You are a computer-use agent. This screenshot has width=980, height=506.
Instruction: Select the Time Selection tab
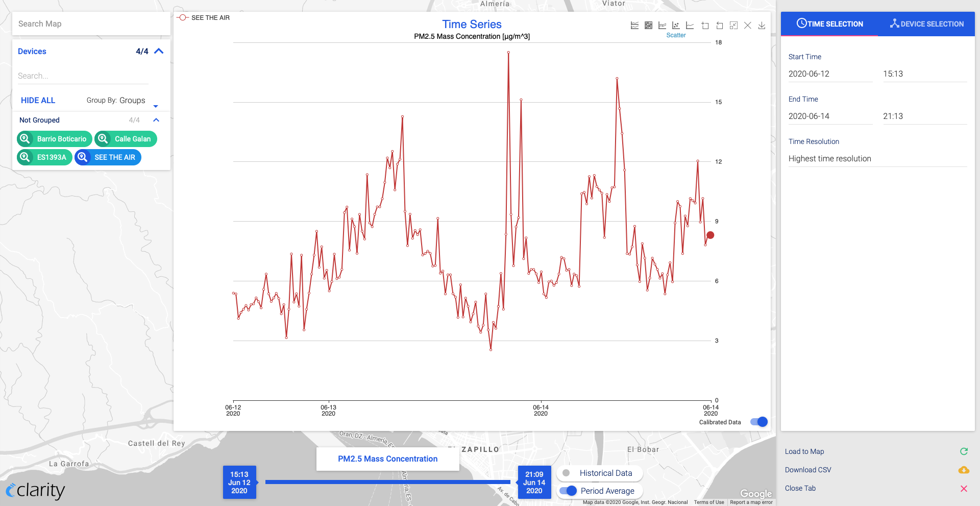pos(829,24)
